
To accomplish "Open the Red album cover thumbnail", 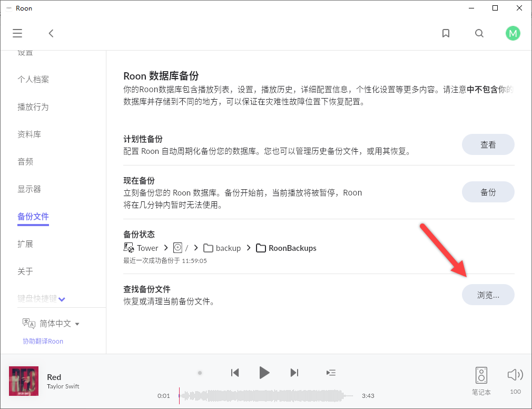I will (24, 381).
